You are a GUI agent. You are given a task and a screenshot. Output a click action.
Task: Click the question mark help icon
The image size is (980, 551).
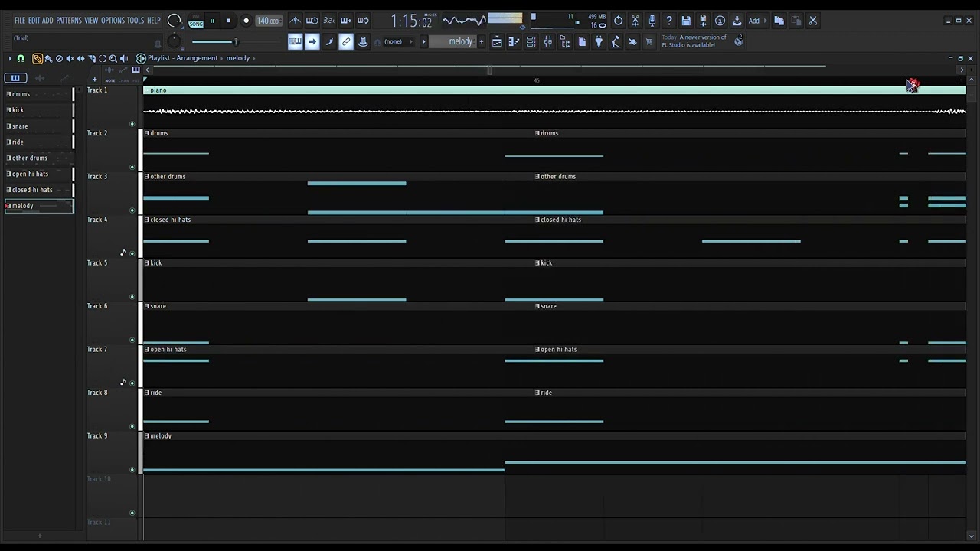(668, 21)
